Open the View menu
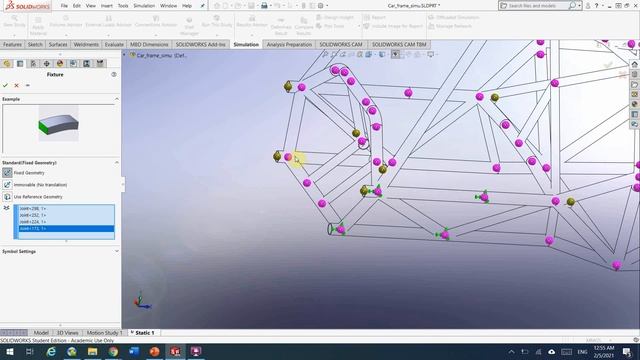Image resolution: width=640 pixels, height=360 pixels. click(91, 6)
